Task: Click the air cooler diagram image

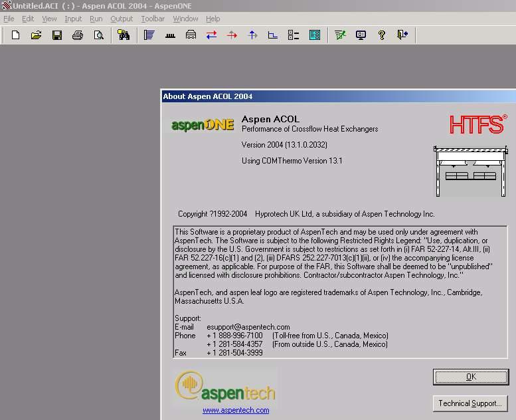Action: point(471,171)
